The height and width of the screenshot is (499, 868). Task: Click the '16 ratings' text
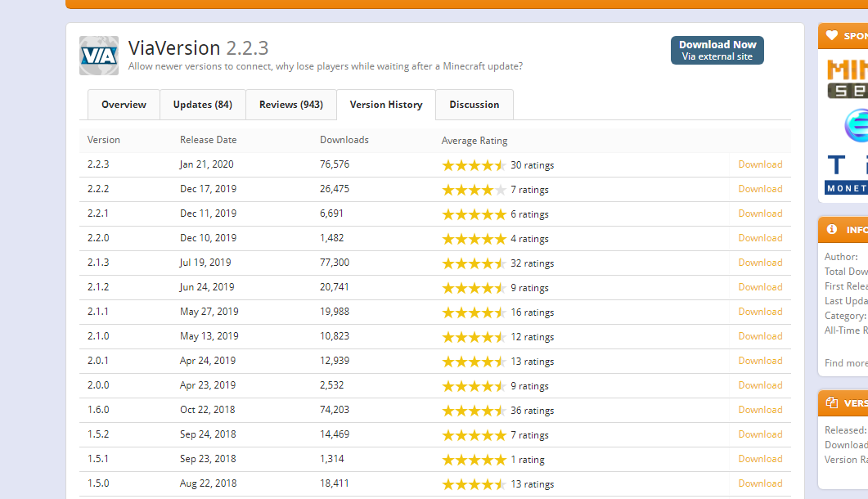(532, 312)
